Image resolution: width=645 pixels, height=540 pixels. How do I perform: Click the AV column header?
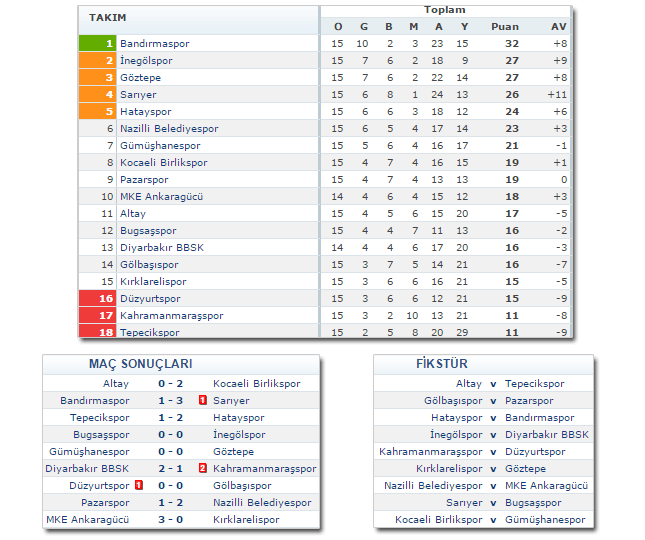coord(559,26)
